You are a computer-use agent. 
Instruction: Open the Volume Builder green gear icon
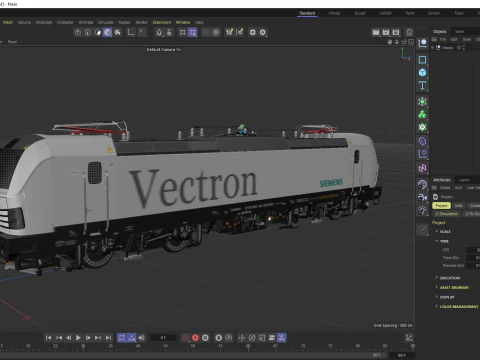(x=422, y=127)
